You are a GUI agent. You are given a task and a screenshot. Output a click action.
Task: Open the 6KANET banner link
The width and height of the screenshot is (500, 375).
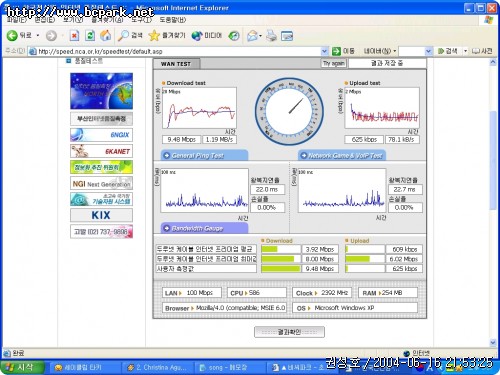(x=101, y=151)
